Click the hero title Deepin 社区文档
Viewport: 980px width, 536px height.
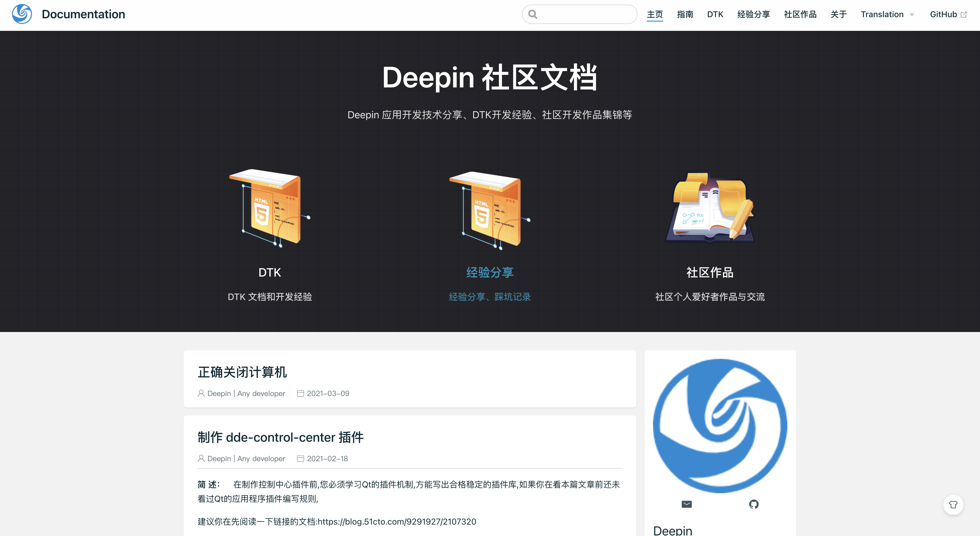pos(490,77)
